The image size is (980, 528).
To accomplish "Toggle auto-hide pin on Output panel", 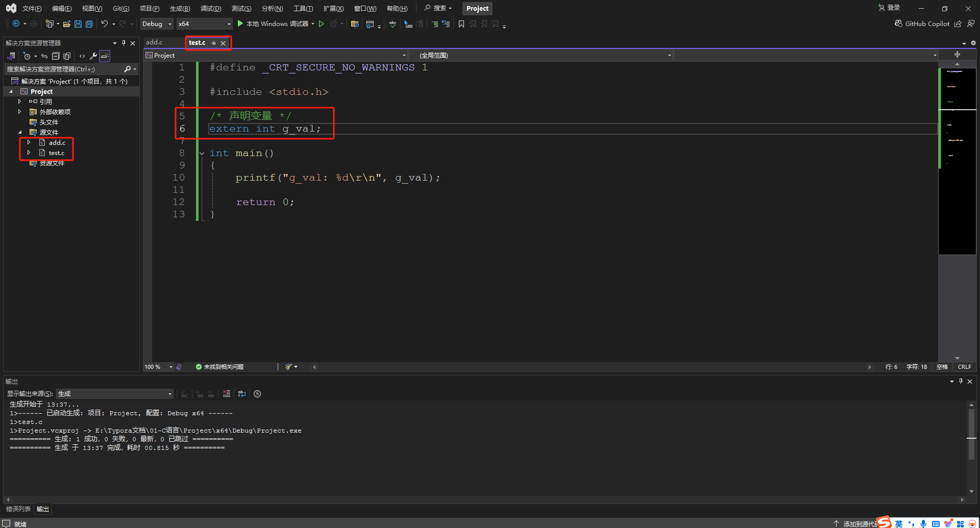I will pyautogui.click(x=961, y=381).
